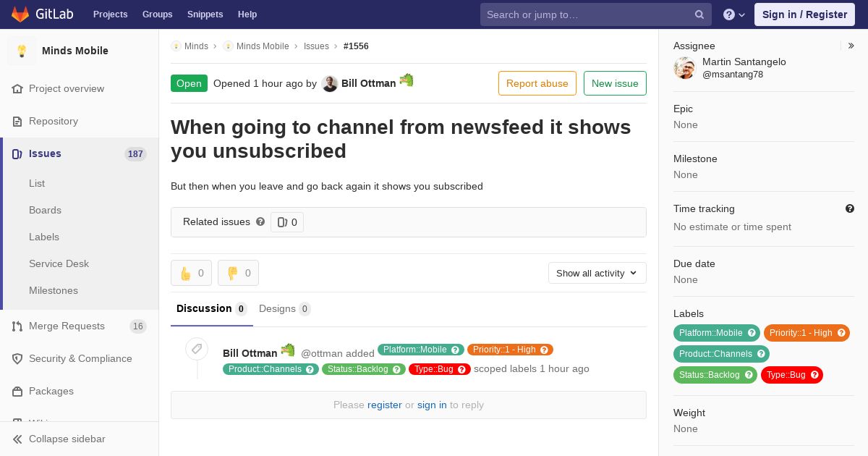The image size is (868, 456).
Task: Open the Show all activity dropdown
Action: [597, 273]
